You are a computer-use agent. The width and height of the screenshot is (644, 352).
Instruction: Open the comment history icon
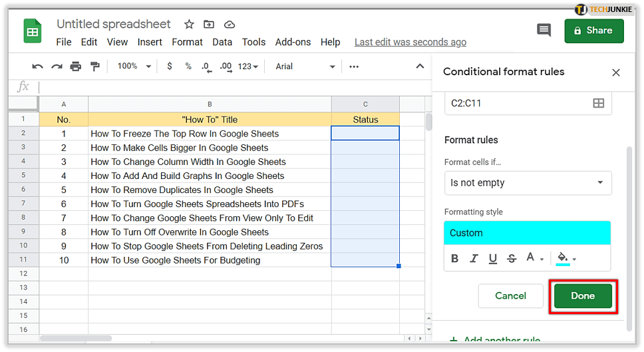(544, 30)
